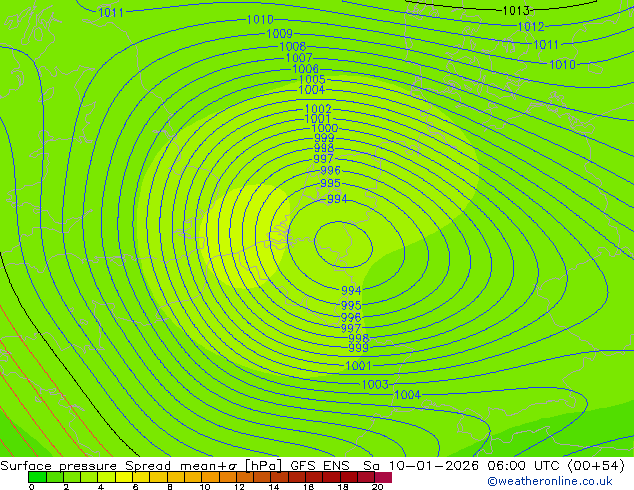Click the legend scale number 14
634x490 pixels.
pyautogui.click(x=274, y=487)
